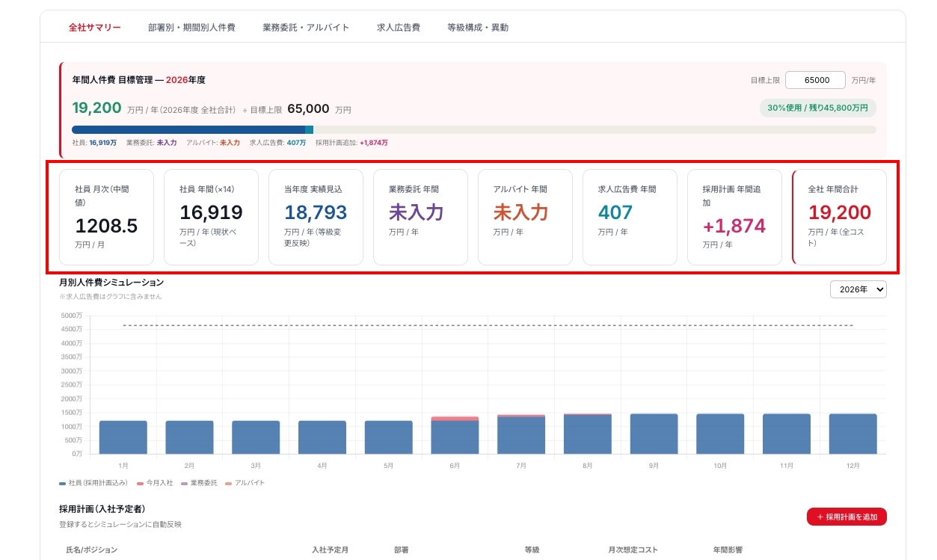Click the 採用計画 年間追加 +1,874 card
937x560 pixels.
point(734,217)
